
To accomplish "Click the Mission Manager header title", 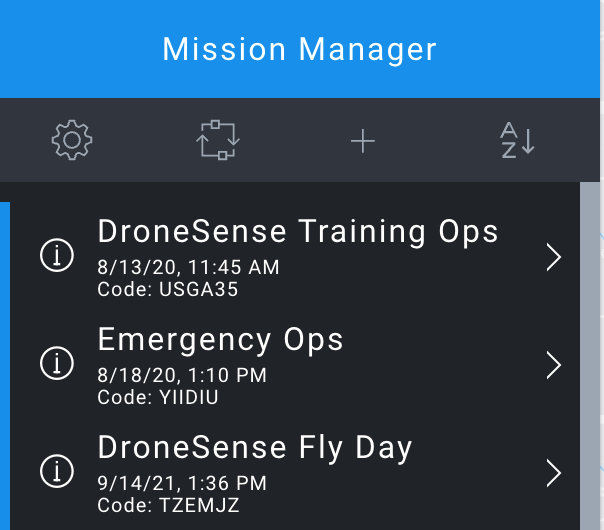I will (299, 50).
